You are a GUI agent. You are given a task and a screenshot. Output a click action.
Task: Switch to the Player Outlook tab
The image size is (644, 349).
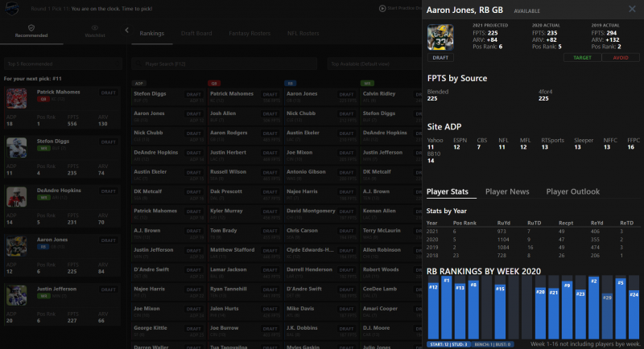click(572, 191)
